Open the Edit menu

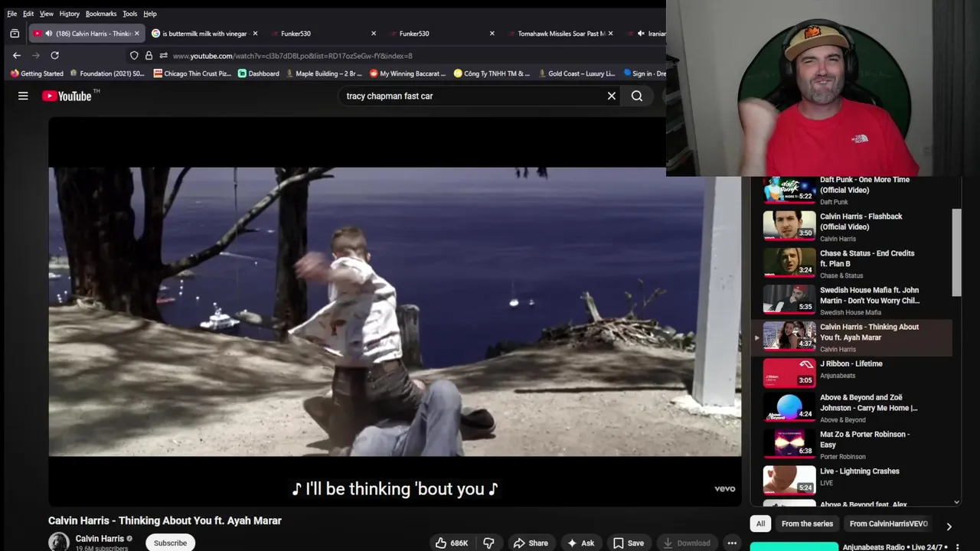[28, 14]
